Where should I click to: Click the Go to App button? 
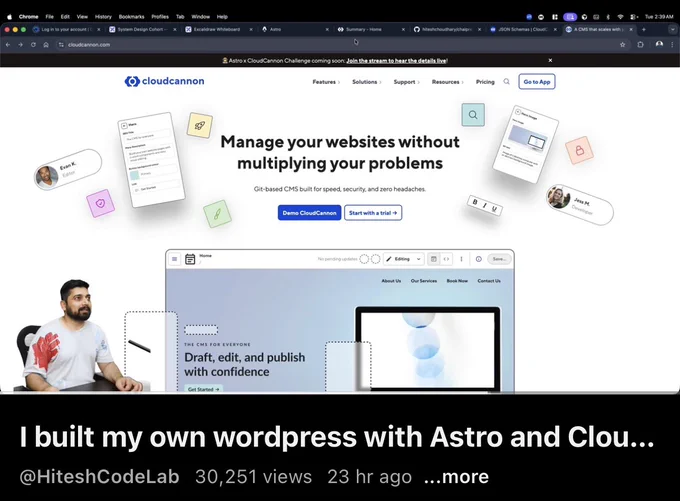pyautogui.click(x=537, y=82)
